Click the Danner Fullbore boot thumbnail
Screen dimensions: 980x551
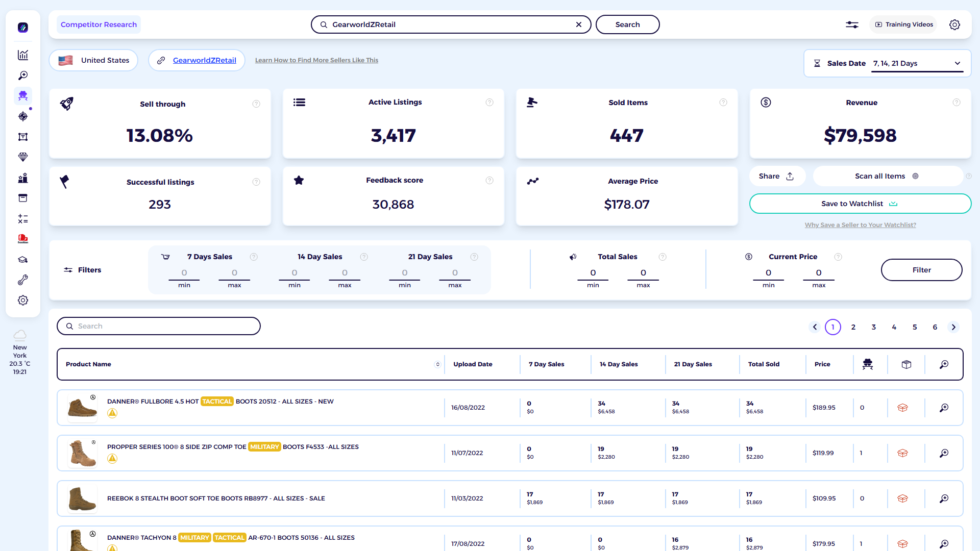pos(82,408)
